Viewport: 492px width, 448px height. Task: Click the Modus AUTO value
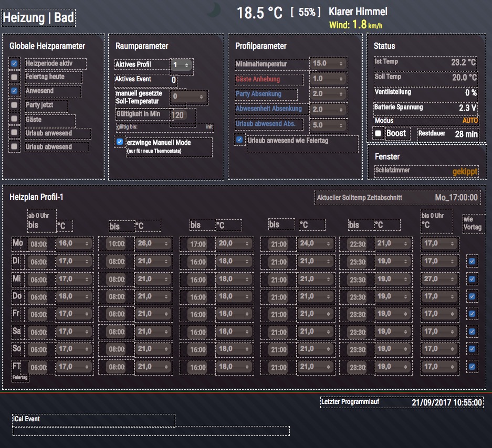(x=470, y=120)
